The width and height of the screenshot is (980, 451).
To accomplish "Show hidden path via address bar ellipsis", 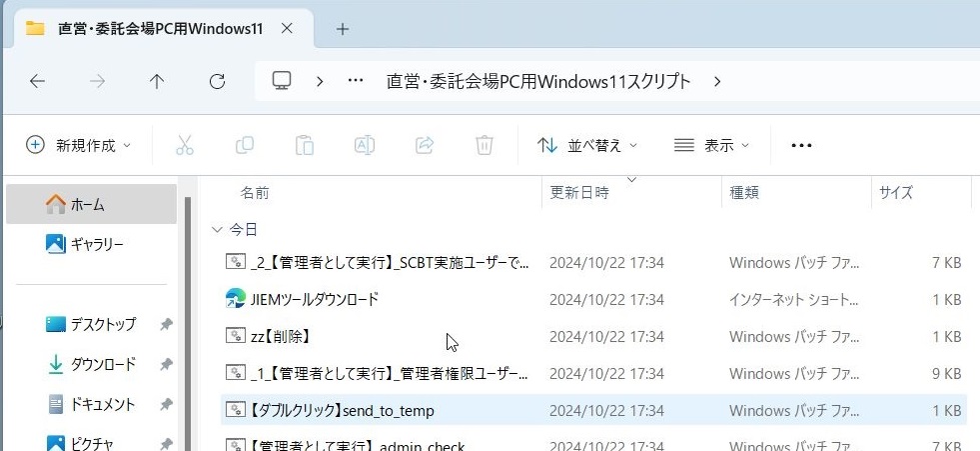I will click(x=356, y=81).
